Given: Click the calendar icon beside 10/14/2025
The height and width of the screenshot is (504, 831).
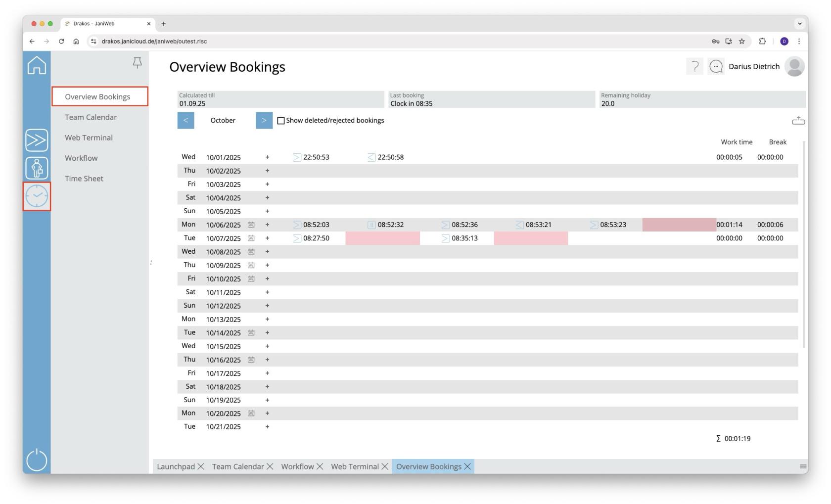Looking at the screenshot, I should [251, 333].
